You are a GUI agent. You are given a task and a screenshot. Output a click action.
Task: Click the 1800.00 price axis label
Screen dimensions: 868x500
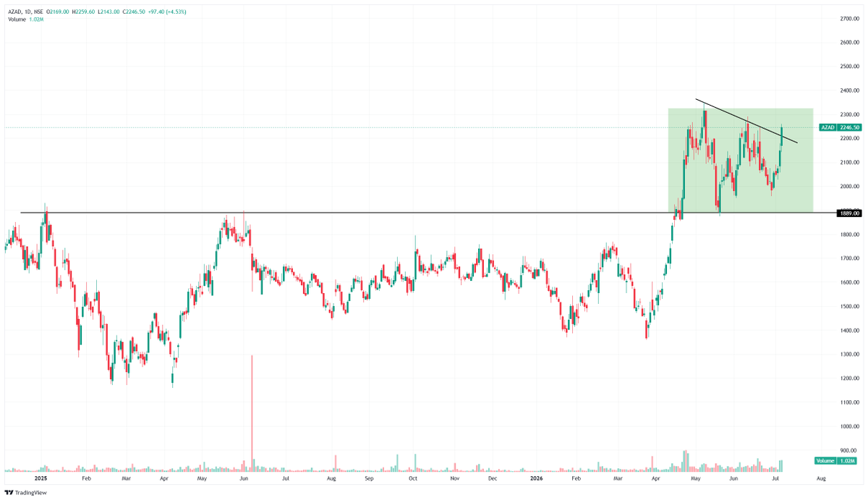pos(849,234)
